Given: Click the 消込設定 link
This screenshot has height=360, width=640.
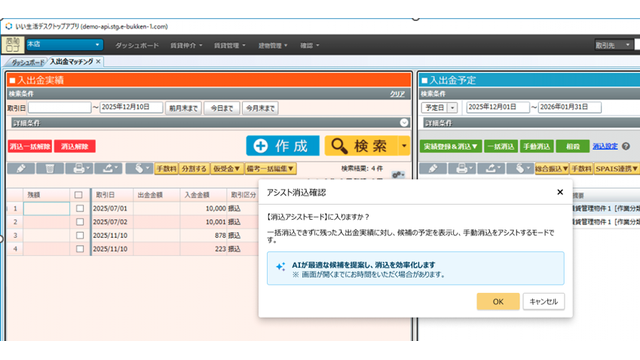Looking at the screenshot, I should pos(605,146).
